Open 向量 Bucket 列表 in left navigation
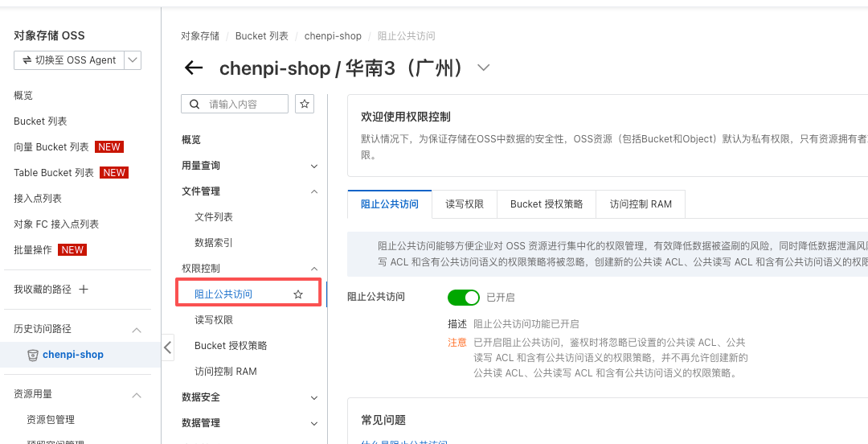Image resolution: width=868 pixels, height=444 pixels. (51, 147)
